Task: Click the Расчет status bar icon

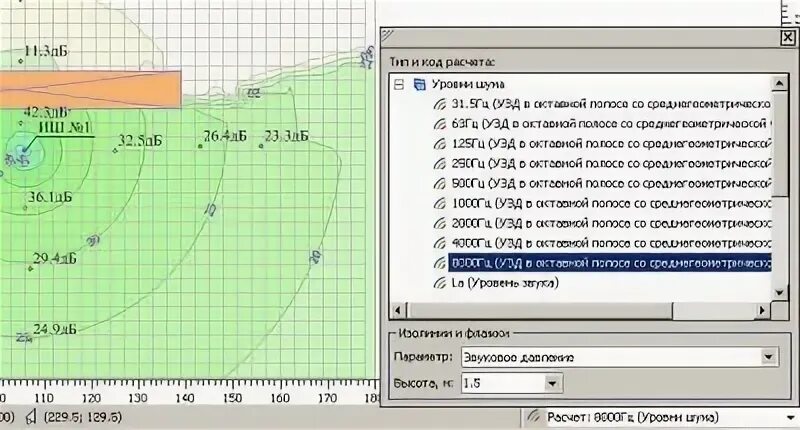Action: coord(534,417)
